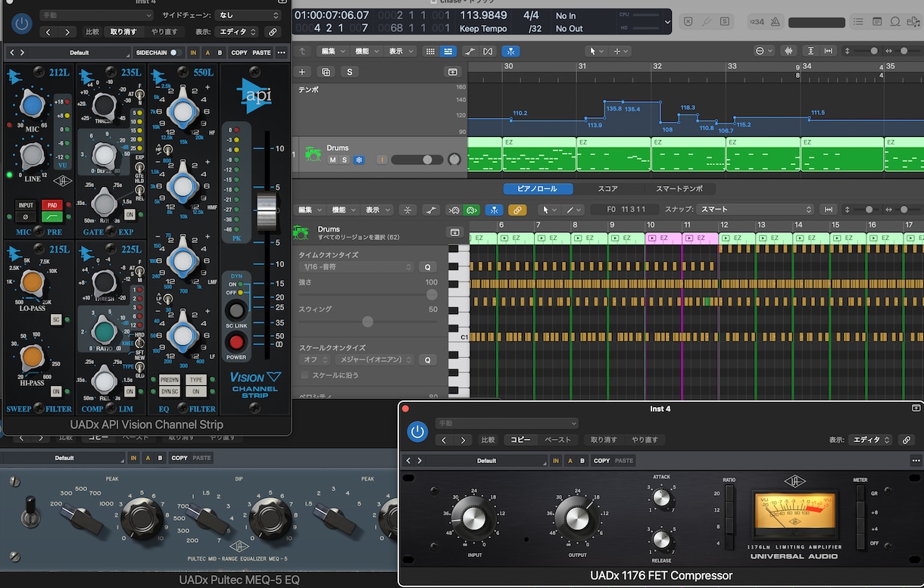Click the スウィング slider handle
The image size is (924, 588).
[x=367, y=322]
